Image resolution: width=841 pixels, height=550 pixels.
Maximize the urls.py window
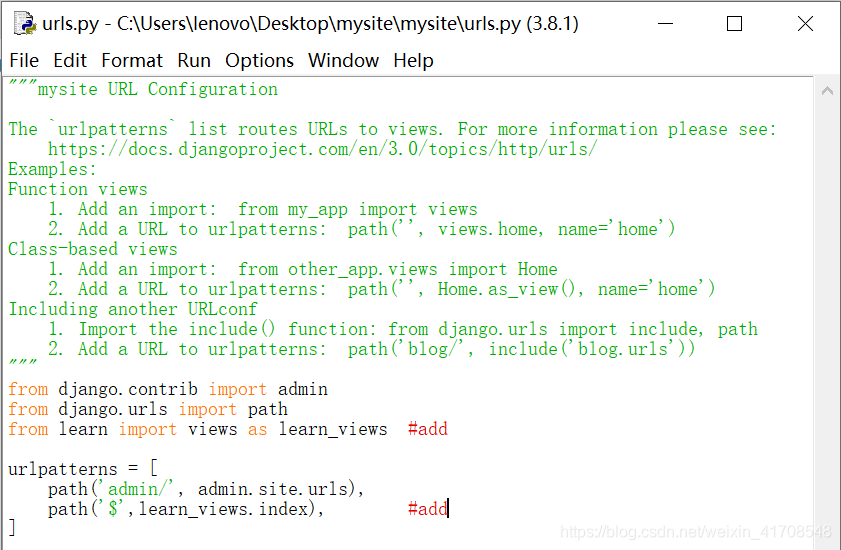click(734, 24)
